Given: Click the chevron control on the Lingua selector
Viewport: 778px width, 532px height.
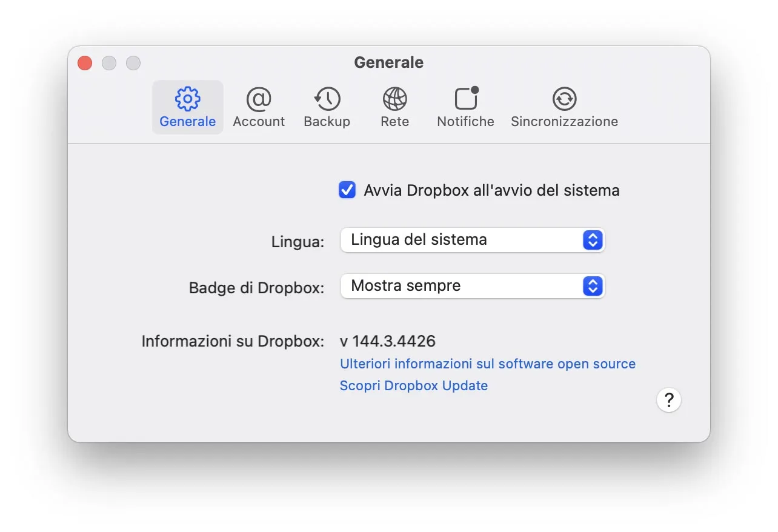Looking at the screenshot, I should point(592,240).
